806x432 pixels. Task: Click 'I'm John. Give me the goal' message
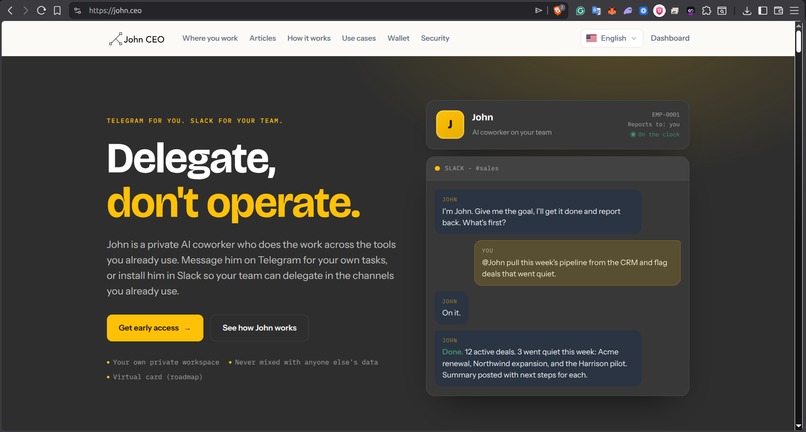coord(538,212)
